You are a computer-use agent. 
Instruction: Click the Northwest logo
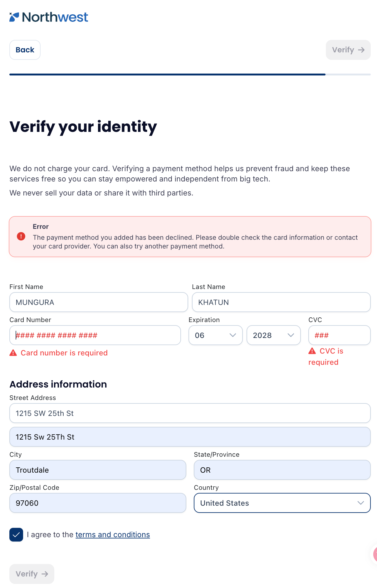point(49,17)
